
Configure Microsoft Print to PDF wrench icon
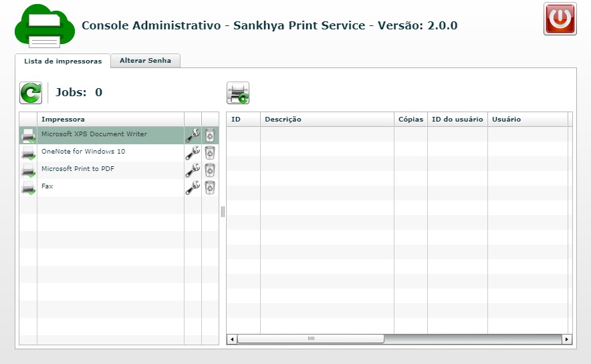coord(193,170)
